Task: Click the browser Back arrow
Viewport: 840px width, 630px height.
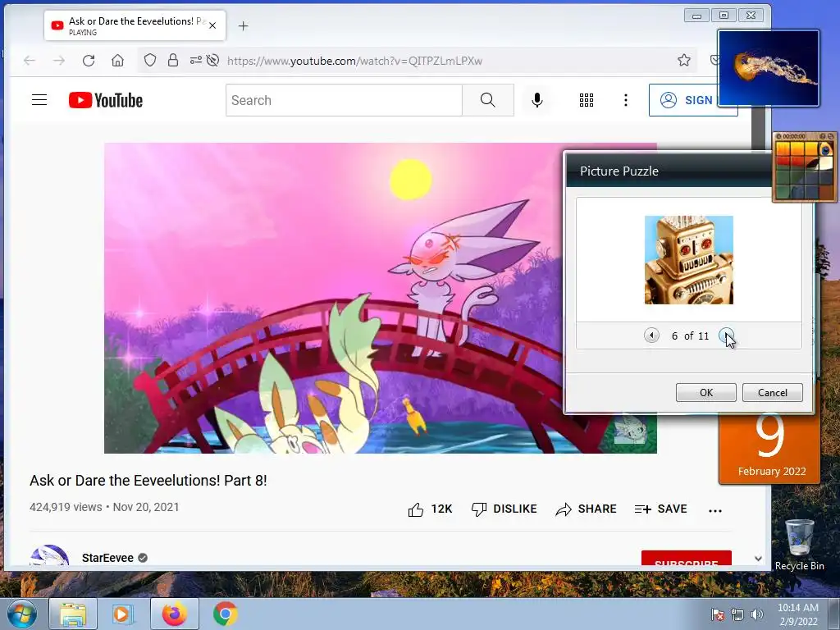Action: click(30, 61)
